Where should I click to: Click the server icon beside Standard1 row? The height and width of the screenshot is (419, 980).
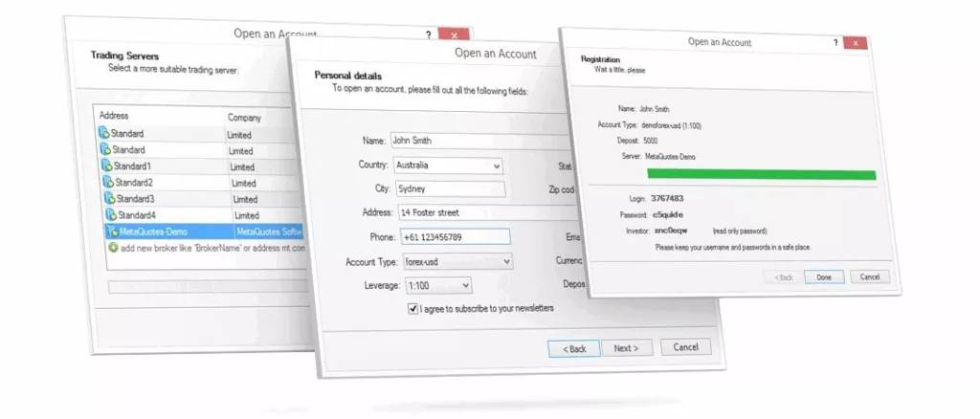(107, 166)
